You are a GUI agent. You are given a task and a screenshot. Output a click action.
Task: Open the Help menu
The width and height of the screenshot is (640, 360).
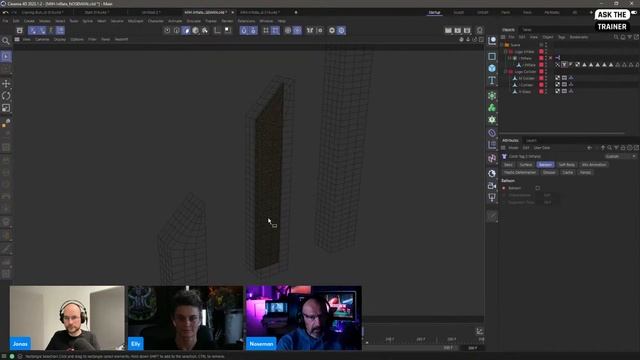click(282, 21)
